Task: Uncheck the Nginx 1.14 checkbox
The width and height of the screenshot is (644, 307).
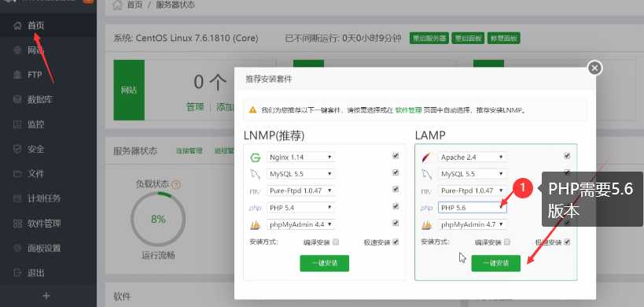Action: [396, 156]
